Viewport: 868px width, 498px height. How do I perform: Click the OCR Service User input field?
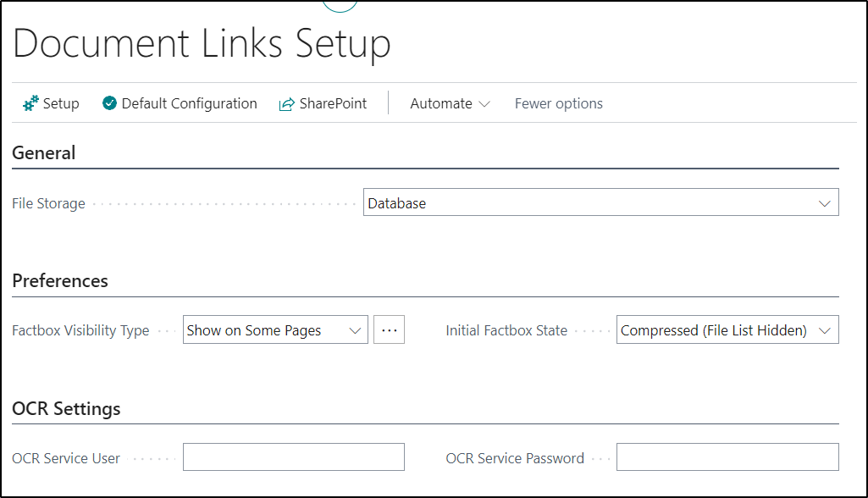293,456
